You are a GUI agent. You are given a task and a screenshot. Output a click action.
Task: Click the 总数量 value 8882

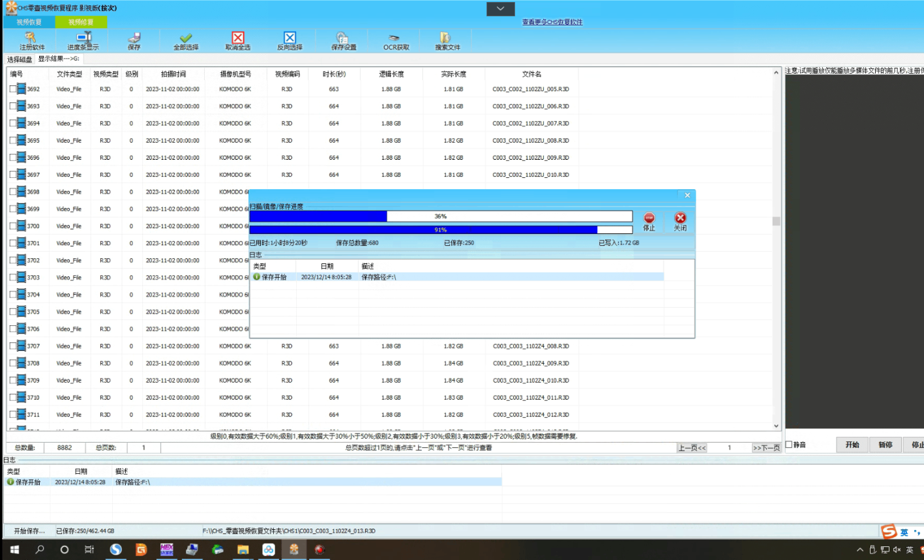[65, 448]
